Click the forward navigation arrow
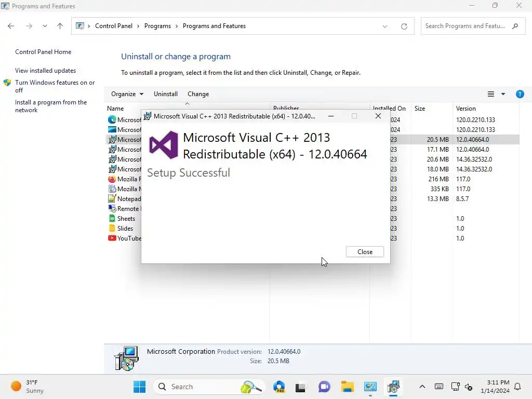Screen dimensions: 532x399 pyautogui.click(x=29, y=26)
